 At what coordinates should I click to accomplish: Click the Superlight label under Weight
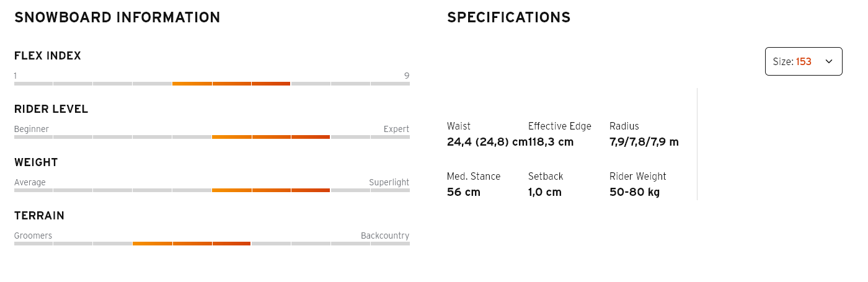(389, 182)
